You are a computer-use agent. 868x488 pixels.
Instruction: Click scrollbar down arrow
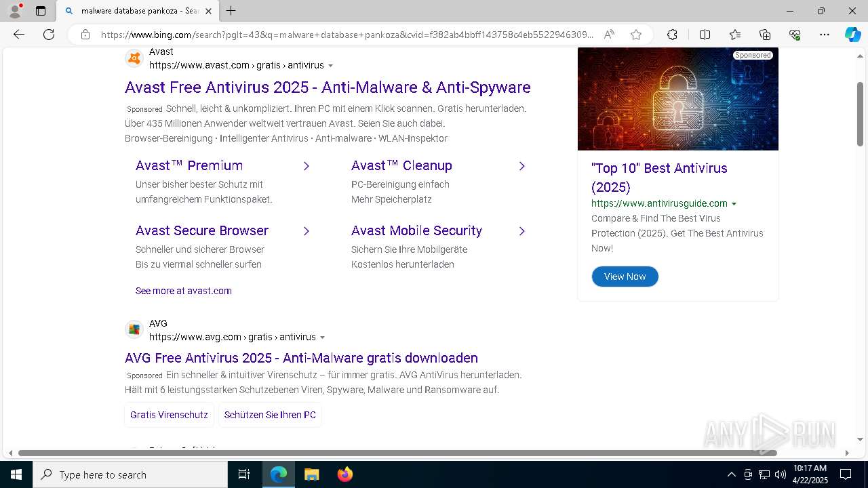(x=860, y=440)
